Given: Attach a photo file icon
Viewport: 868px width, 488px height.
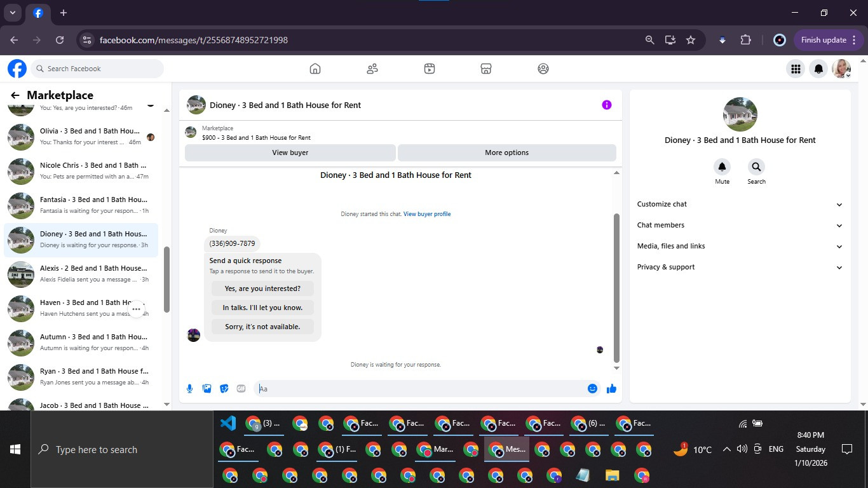Looking at the screenshot, I should click(x=207, y=389).
